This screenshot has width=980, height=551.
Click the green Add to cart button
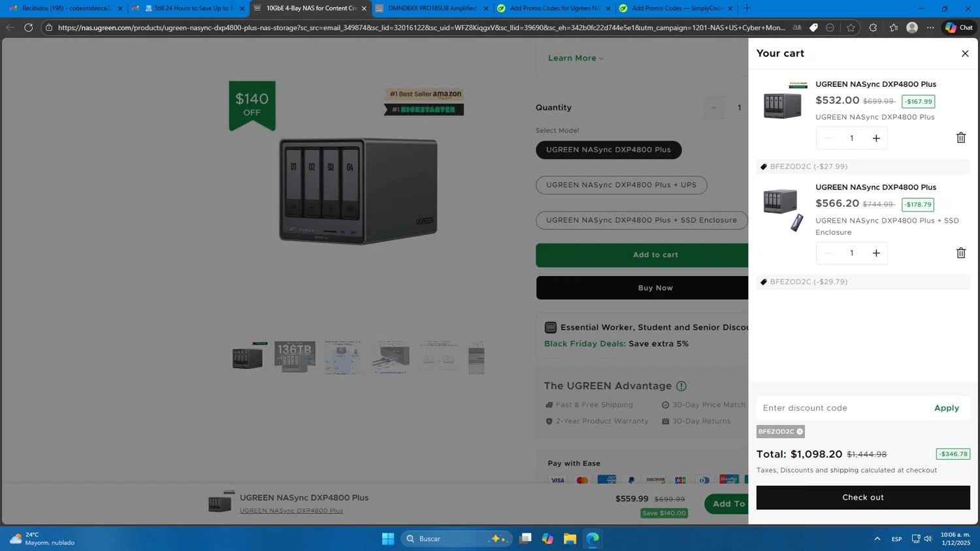pyautogui.click(x=642, y=255)
